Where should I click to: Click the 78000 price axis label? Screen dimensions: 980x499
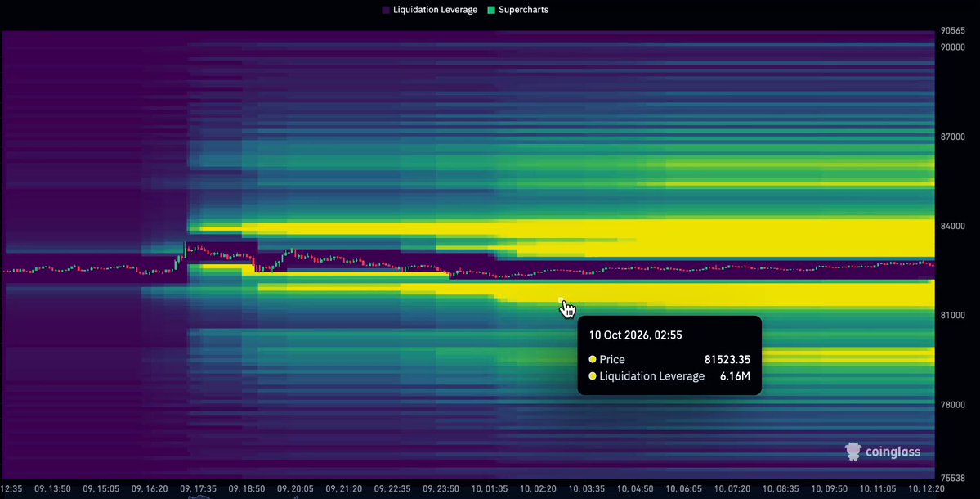[x=952, y=405]
